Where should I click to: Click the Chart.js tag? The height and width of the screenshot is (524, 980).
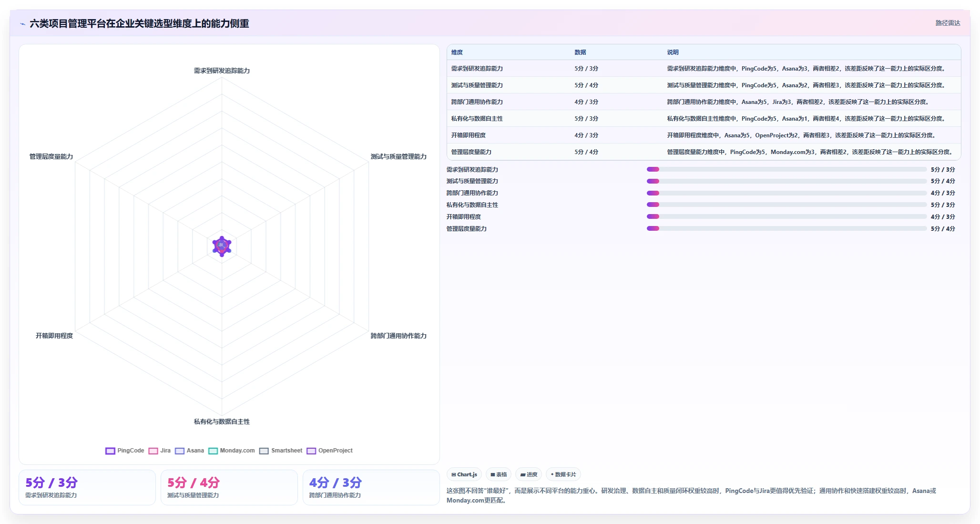tap(464, 474)
